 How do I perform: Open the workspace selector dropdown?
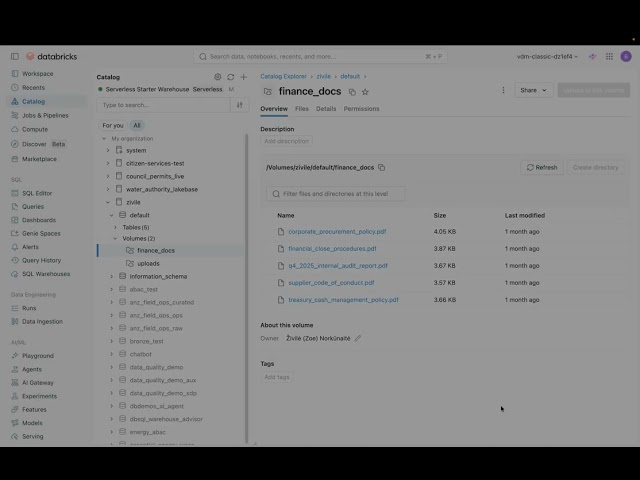pos(547,56)
